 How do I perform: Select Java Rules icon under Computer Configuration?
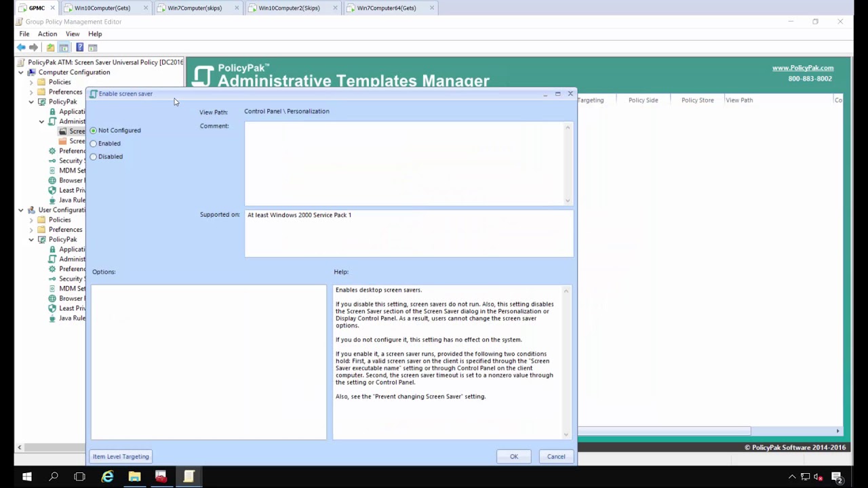click(52, 200)
